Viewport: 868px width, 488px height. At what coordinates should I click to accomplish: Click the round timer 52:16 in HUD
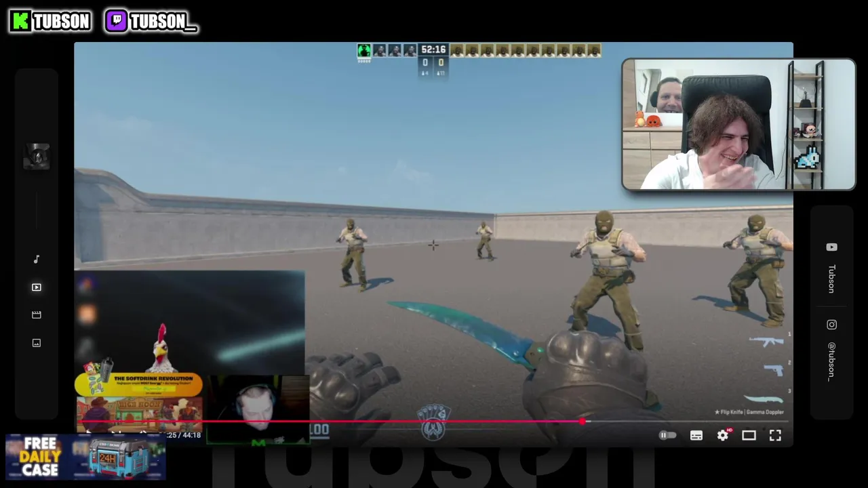coord(433,49)
